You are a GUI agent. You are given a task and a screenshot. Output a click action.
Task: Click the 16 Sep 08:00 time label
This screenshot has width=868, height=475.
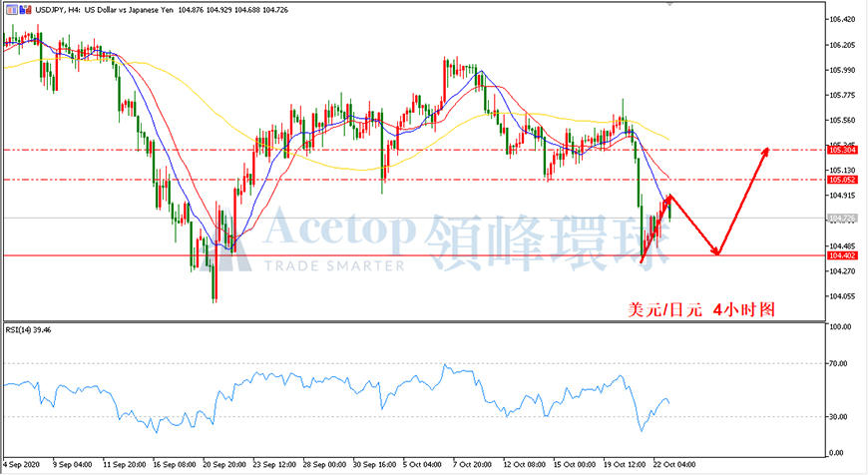point(174,464)
